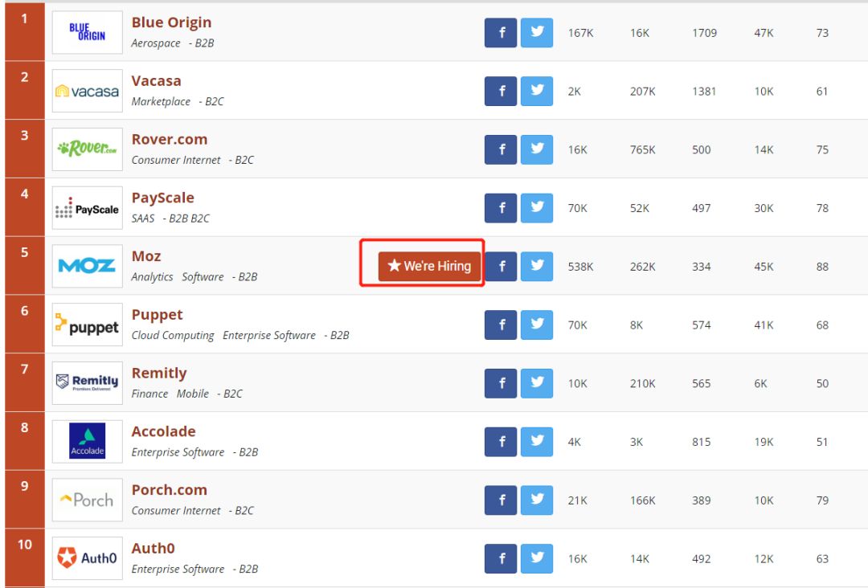Open the Vacasa company link

pyautogui.click(x=156, y=81)
